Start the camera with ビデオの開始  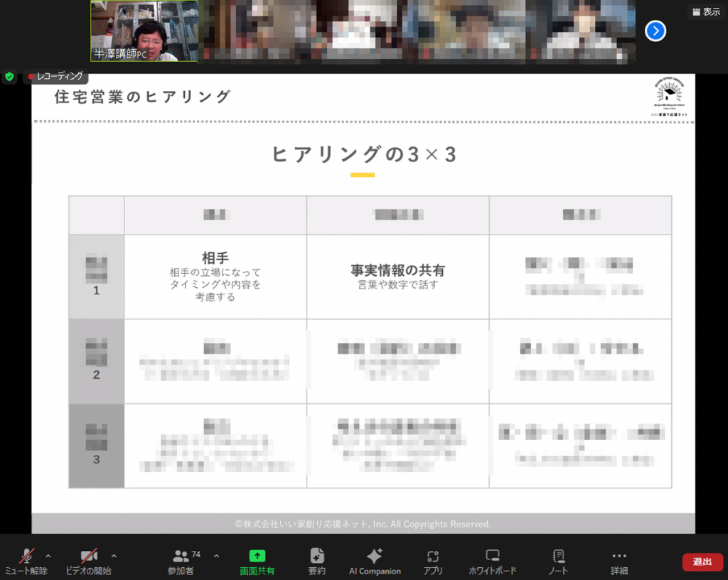click(88, 560)
